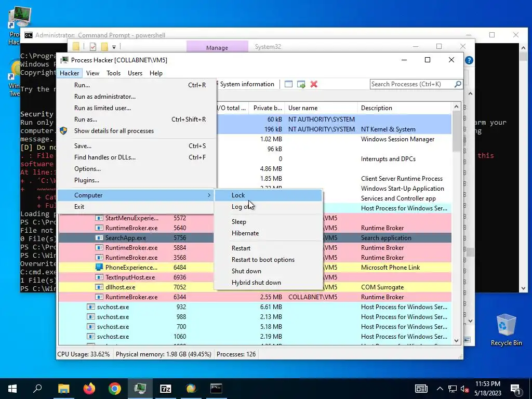The width and height of the screenshot is (532, 399).
Task: Click the red X terminate toolbar icon
Action: point(314,84)
